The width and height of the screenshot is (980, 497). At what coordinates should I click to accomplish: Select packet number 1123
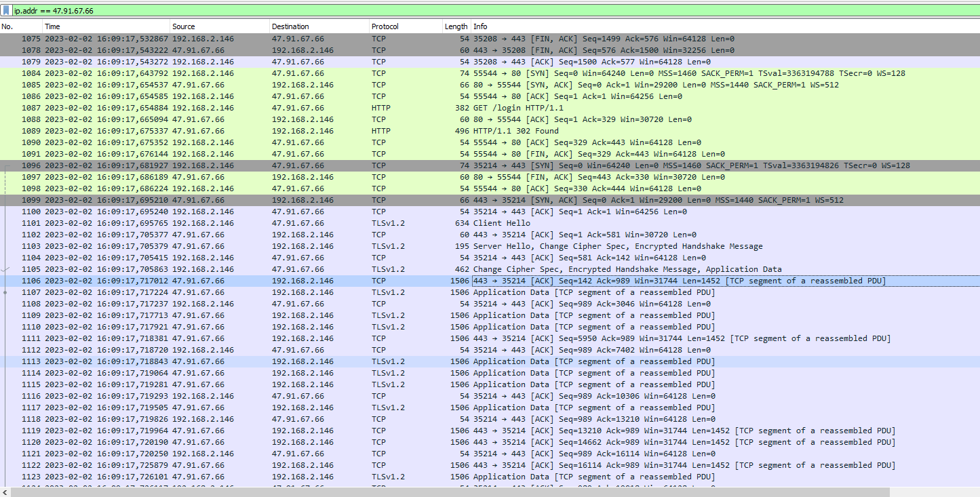point(490,477)
